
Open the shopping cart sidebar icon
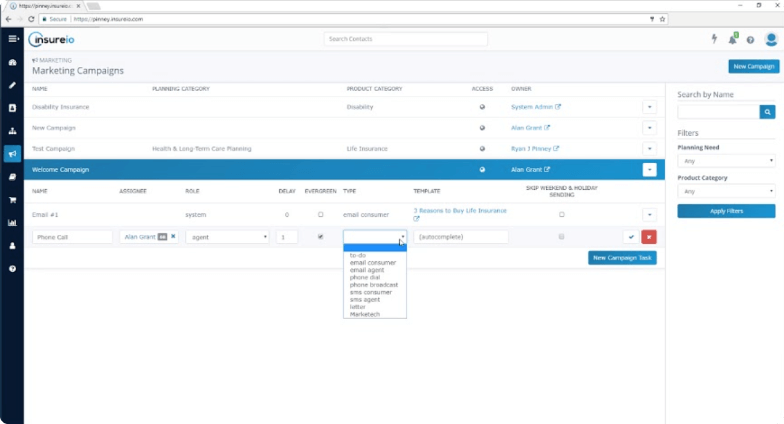pyautogui.click(x=12, y=200)
